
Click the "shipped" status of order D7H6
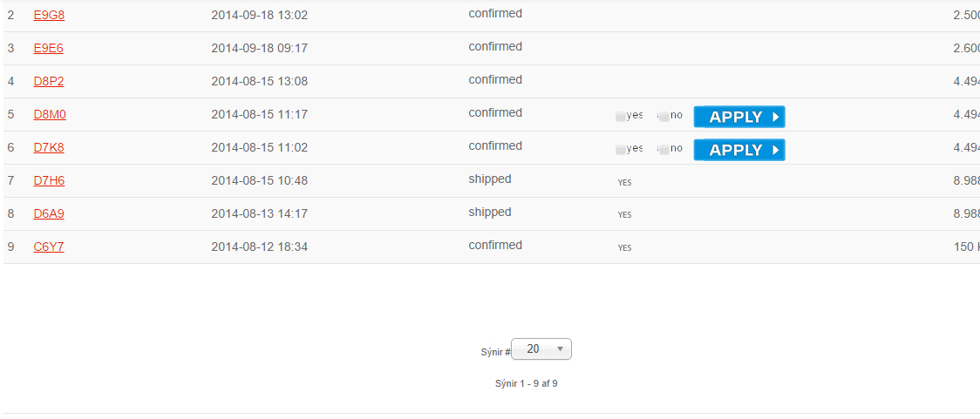[x=490, y=179]
